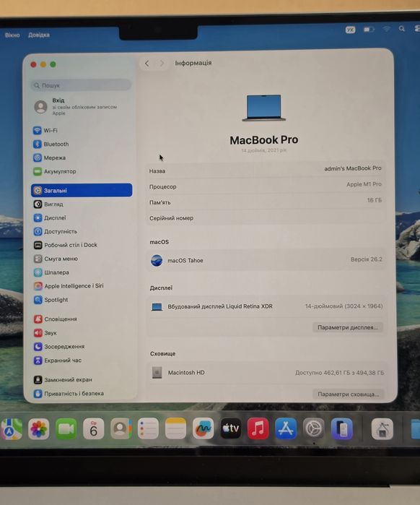Click Параметри сховища button

tap(349, 394)
